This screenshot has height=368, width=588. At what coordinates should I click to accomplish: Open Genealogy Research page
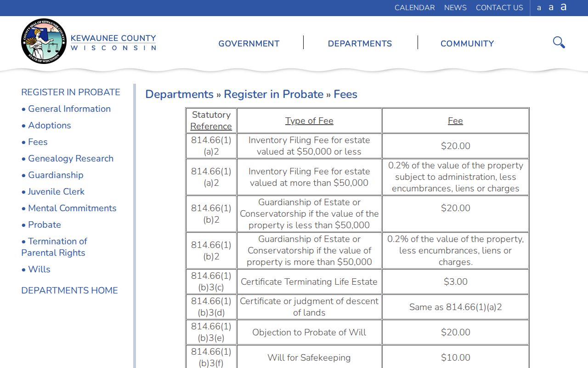(x=71, y=158)
